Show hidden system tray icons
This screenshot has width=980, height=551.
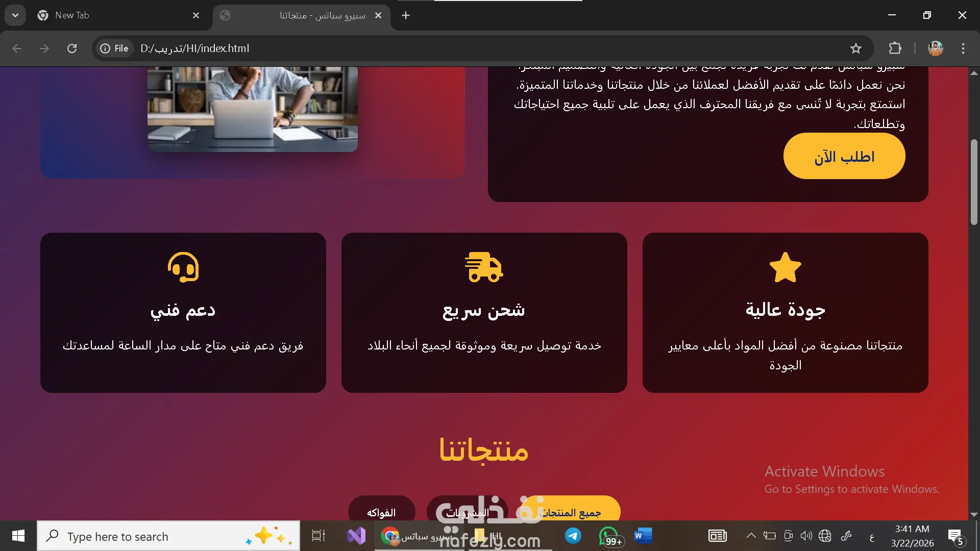pos(751,536)
